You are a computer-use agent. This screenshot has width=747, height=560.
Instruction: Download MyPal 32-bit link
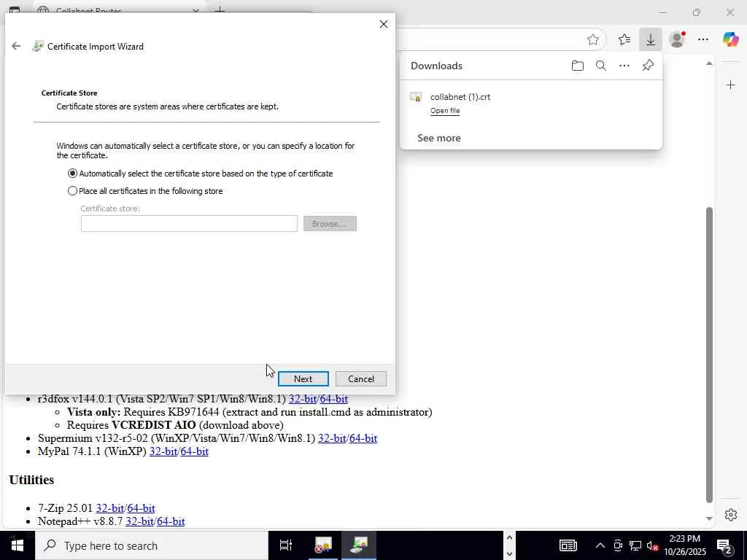[163, 451]
